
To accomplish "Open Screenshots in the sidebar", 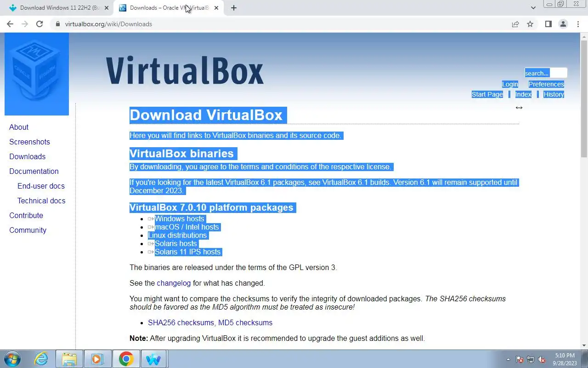I will [x=29, y=142].
